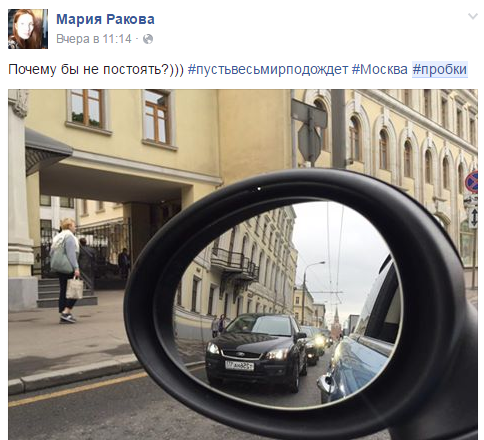This screenshot has width=484, height=440.
Task: Click the author name Мария Ракова
Action: coord(105,19)
